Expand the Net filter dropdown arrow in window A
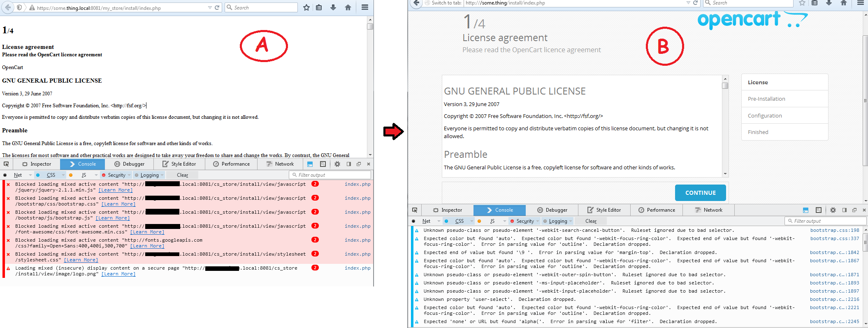The image size is (868, 328). click(30, 175)
